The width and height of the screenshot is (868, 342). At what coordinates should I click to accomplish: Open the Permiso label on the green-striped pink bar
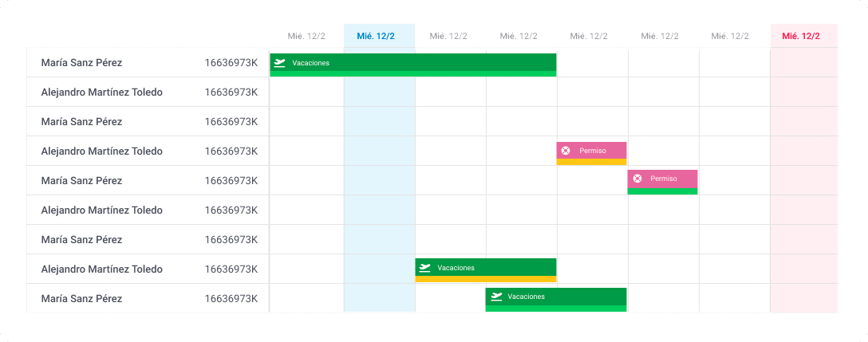[x=663, y=179]
